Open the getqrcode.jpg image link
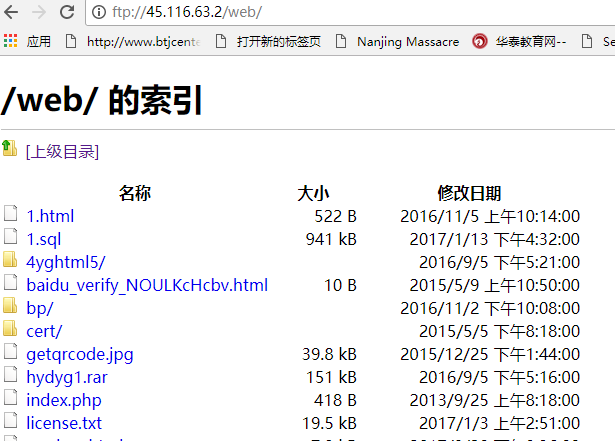Viewport: 615px width, 441px height. pos(80,354)
